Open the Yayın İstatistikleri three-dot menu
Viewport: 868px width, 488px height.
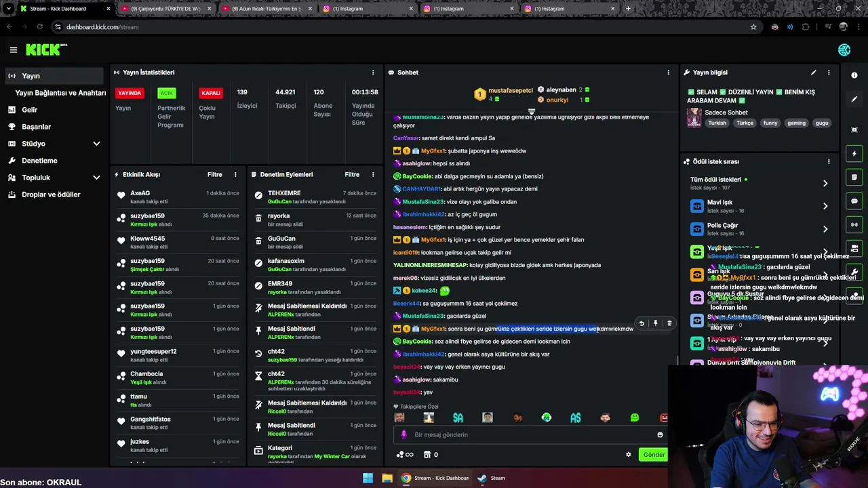pyautogui.click(x=372, y=73)
